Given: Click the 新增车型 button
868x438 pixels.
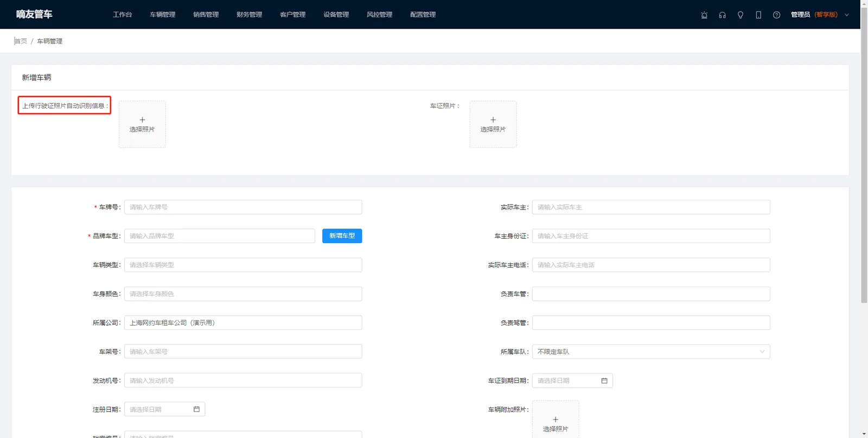Looking at the screenshot, I should pos(342,236).
